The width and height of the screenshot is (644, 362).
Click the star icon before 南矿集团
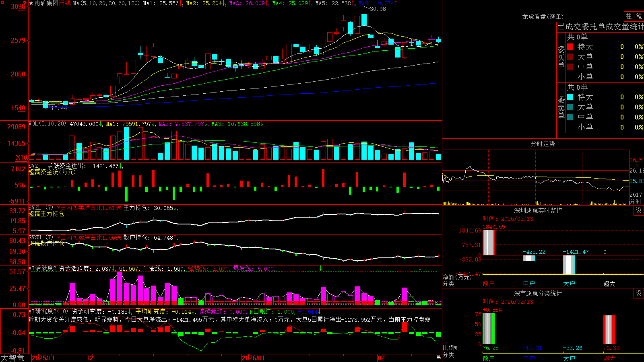31,3
